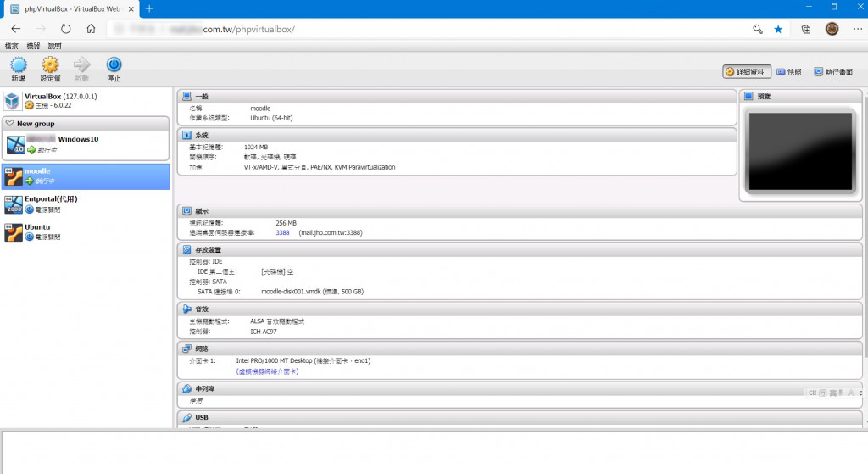Click the 網路 (Network) section icon
Image resolution: width=868 pixels, height=474 pixels.
pyautogui.click(x=187, y=349)
